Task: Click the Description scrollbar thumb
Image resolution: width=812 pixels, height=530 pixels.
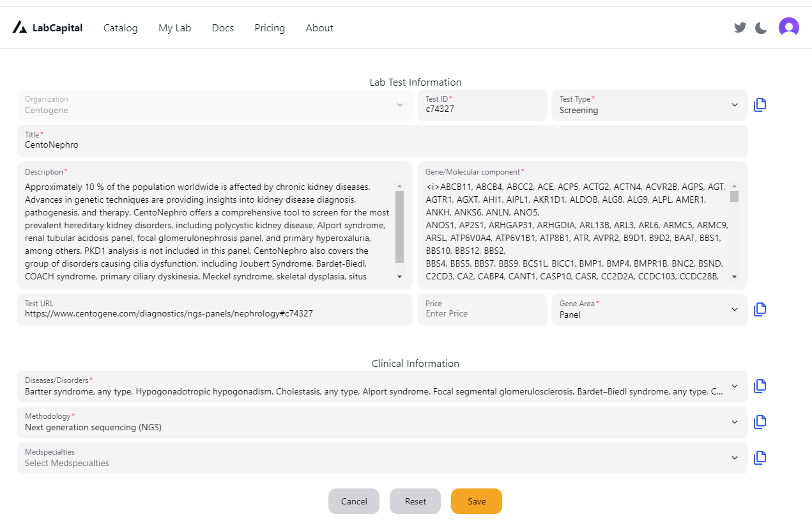Action: (x=400, y=227)
